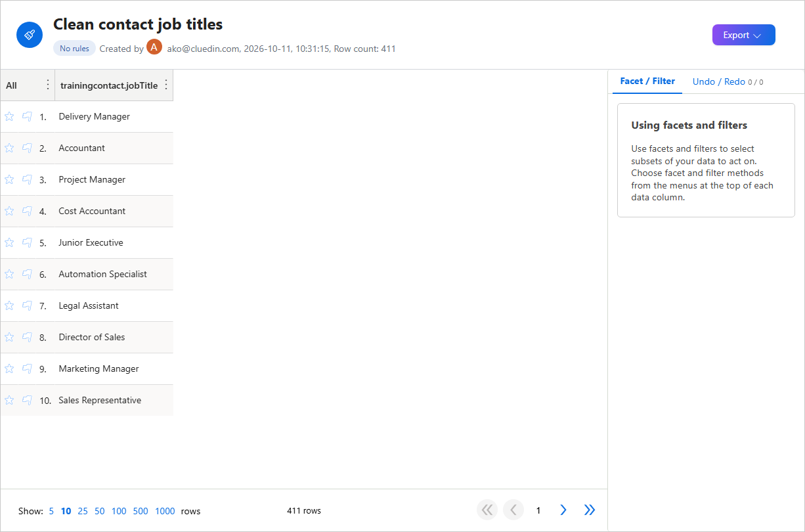Show 500 rows per page
This screenshot has height=532, width=805.
pyautogui.click(x=141, y=511)
